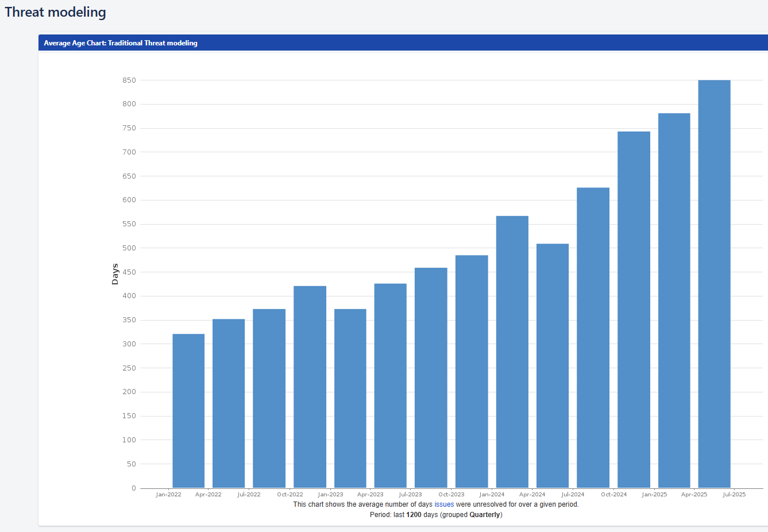Select the bar peaking near 626 days

coord(593,338)
